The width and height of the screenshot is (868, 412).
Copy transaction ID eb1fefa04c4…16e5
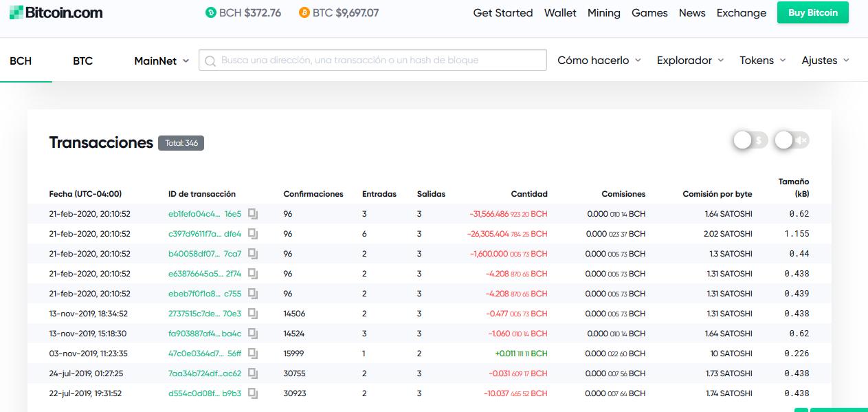(x=253, y=214)
